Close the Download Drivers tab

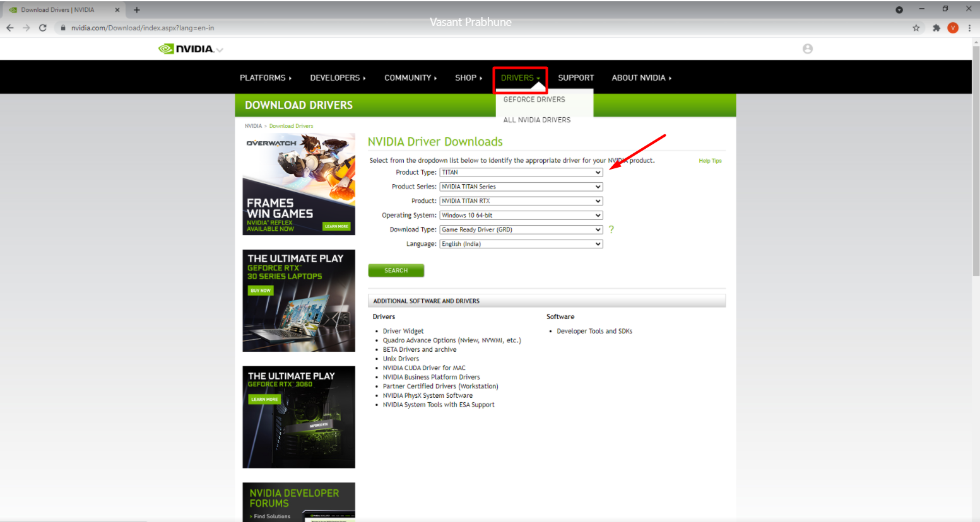117,10
